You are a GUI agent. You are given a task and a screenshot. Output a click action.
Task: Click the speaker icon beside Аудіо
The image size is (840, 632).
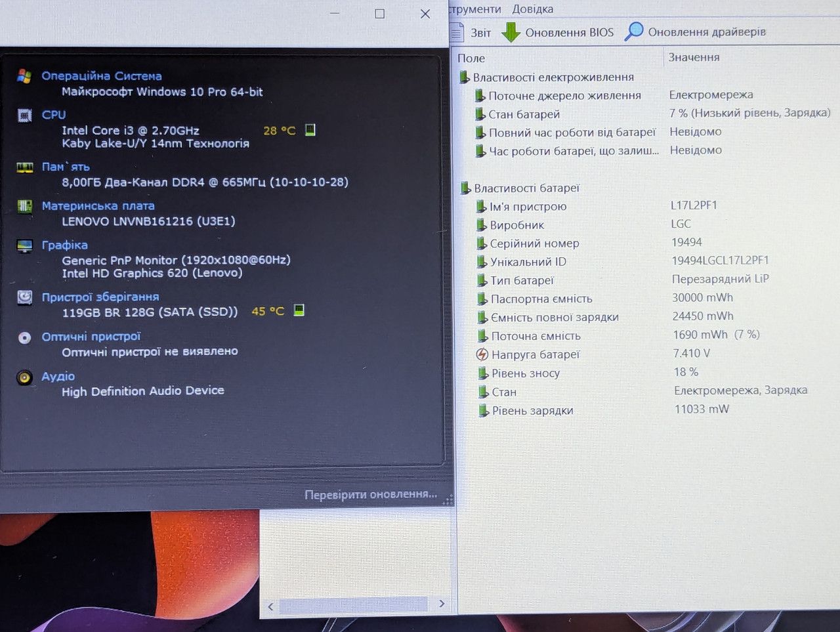[x=24, y=377]
